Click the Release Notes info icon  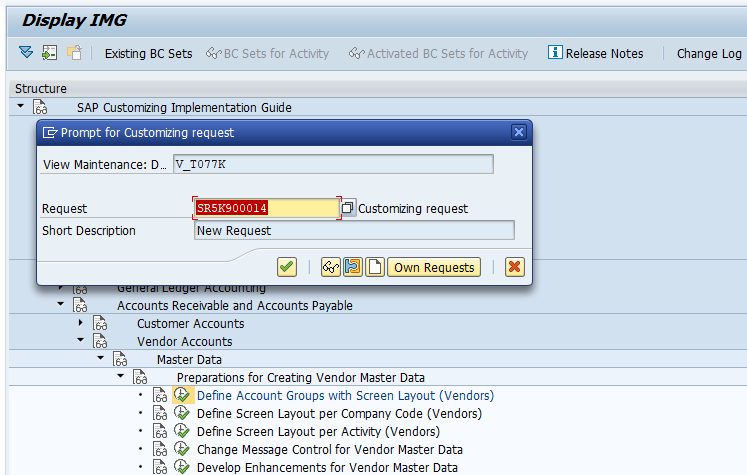click(555, 52)
